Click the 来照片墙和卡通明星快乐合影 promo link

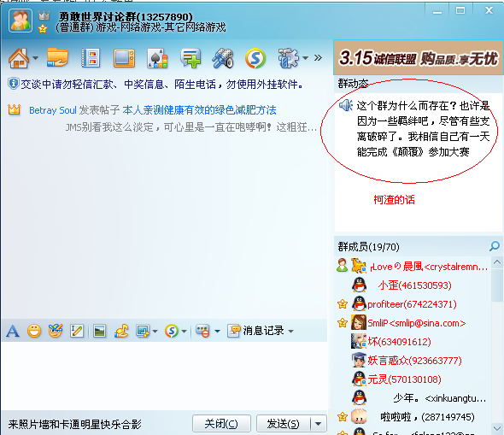click(x=74, y=425)
